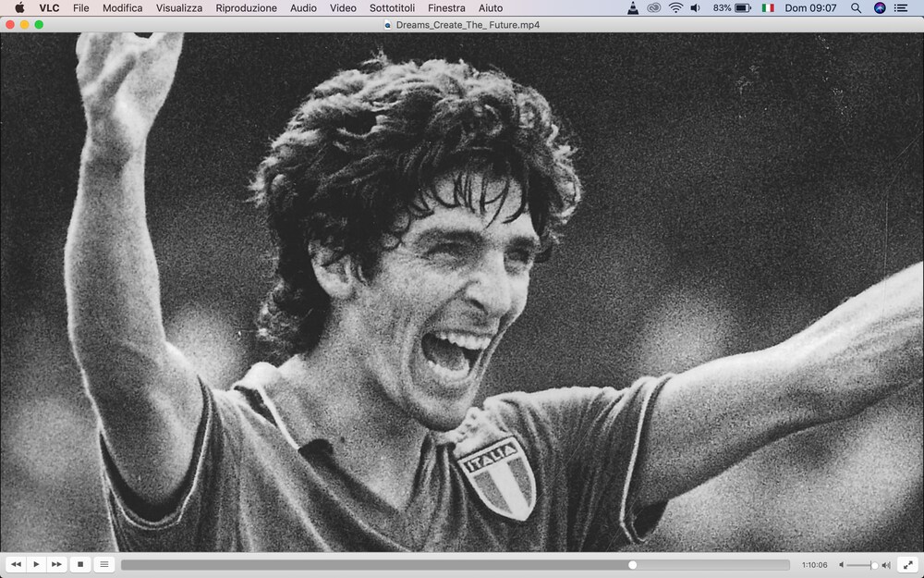Click the clock showing Dom 09:07

click(x=810, y=7)
